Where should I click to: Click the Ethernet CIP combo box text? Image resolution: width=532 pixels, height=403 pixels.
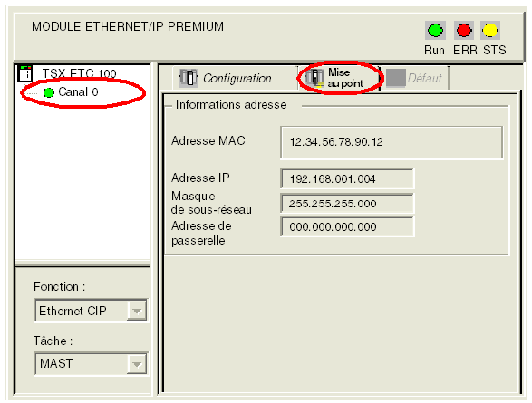click(73, 311)
